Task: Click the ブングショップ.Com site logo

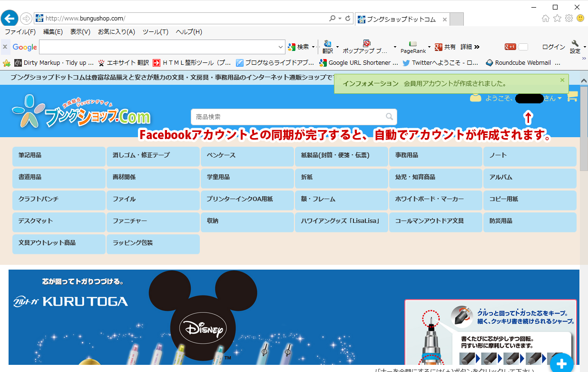Action: coord(81,111)
